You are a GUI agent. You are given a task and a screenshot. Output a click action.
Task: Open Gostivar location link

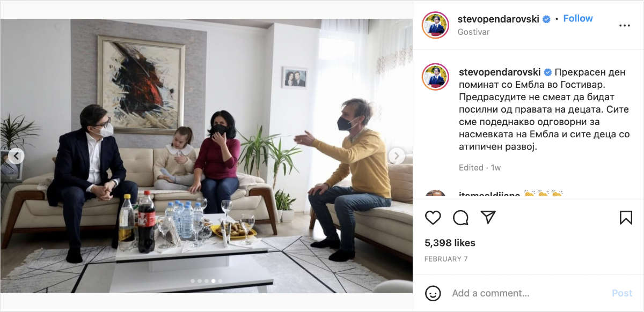(x=473, y=32)
